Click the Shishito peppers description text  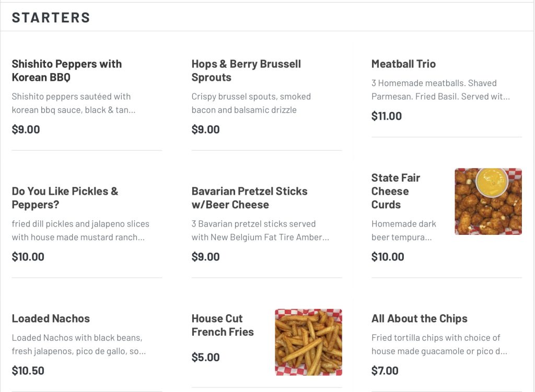coord(73,103)
